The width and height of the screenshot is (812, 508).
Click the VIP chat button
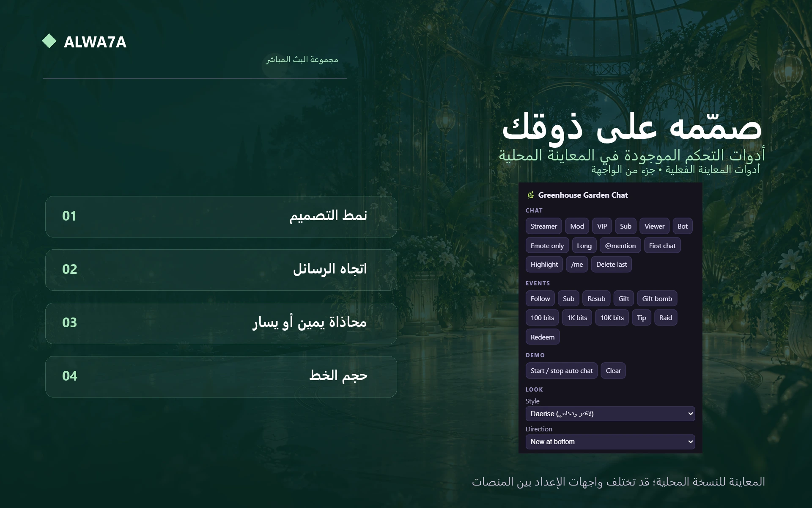coord(602,226)
